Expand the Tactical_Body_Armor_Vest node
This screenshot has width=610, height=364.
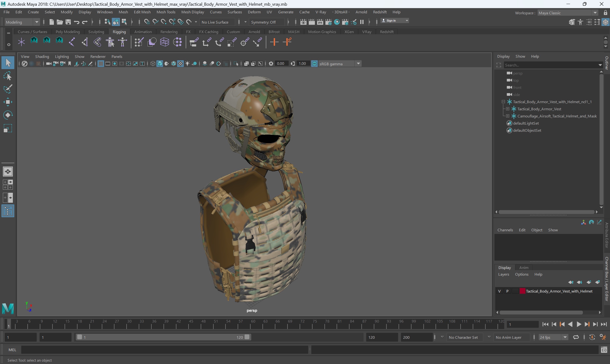(508, 109)
